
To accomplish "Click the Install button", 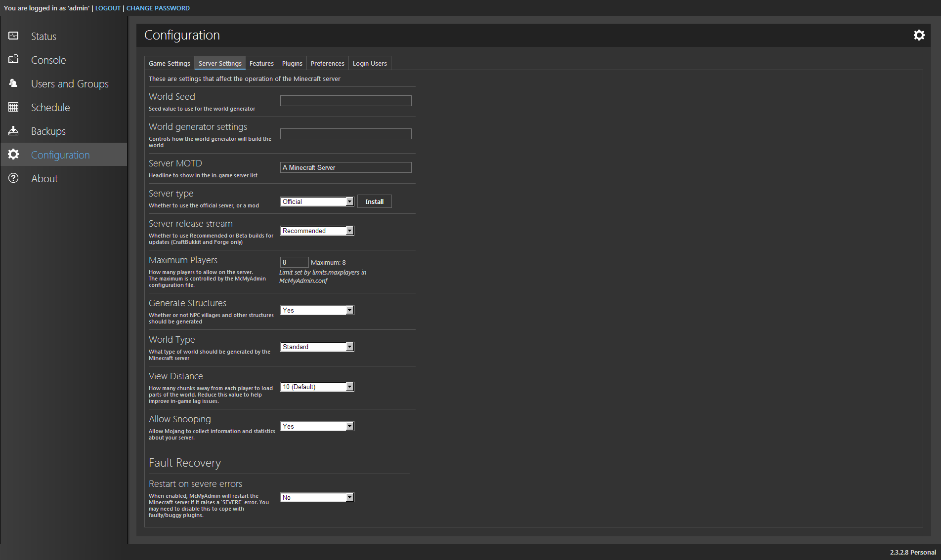I will 375,201.
